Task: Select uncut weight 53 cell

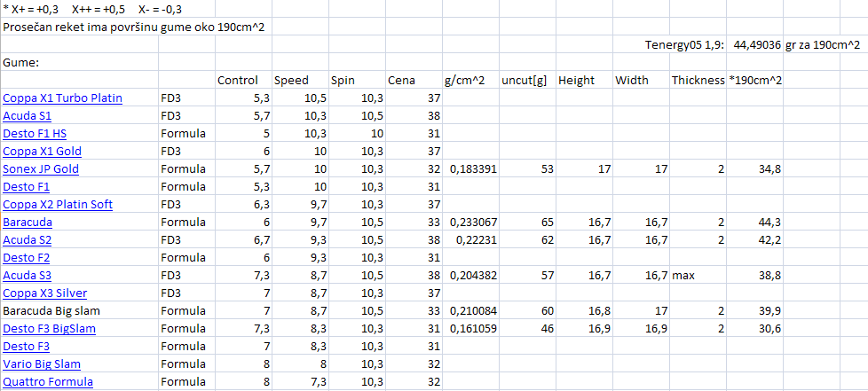Action: click(x=527, y=169)
